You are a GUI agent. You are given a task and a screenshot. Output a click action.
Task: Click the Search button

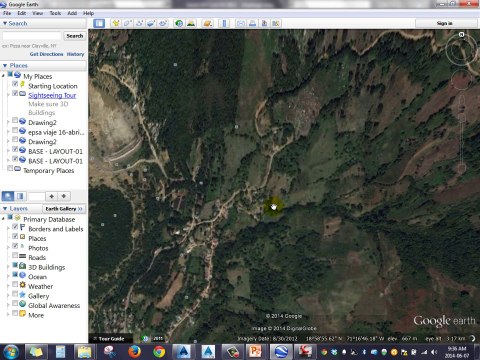[74, 36]
